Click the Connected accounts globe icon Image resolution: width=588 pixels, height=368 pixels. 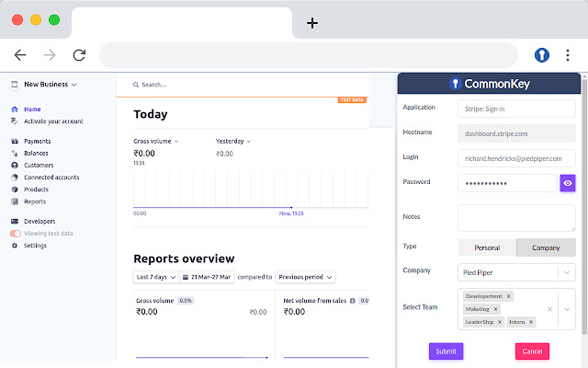pos(15,178)
